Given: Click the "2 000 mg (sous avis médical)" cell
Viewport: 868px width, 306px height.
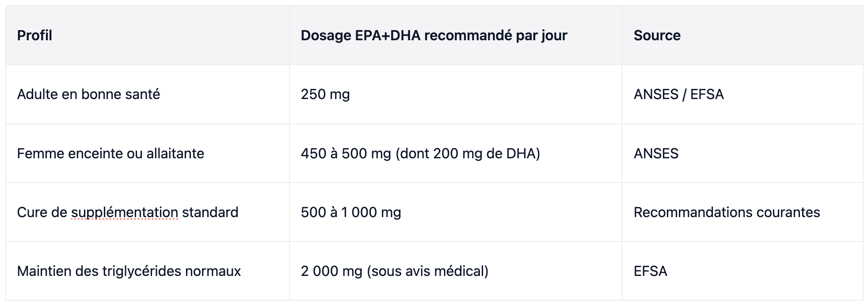Looking at the screenshot, I should click(x=456, y=271).
